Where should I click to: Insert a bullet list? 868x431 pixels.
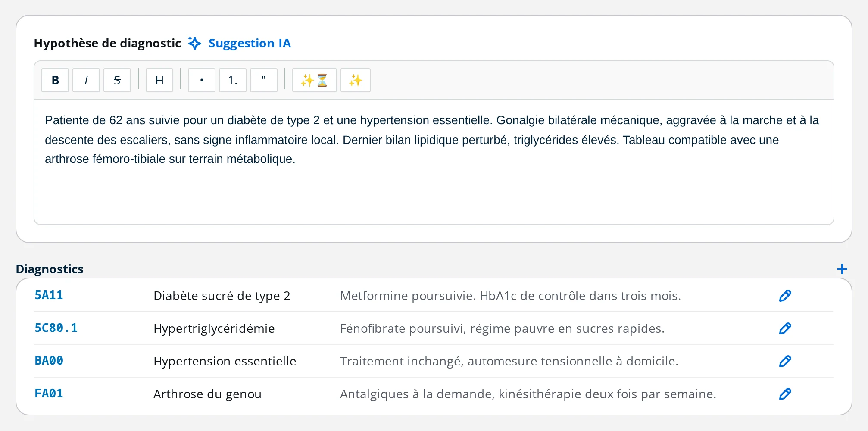[x=202, y=80]
